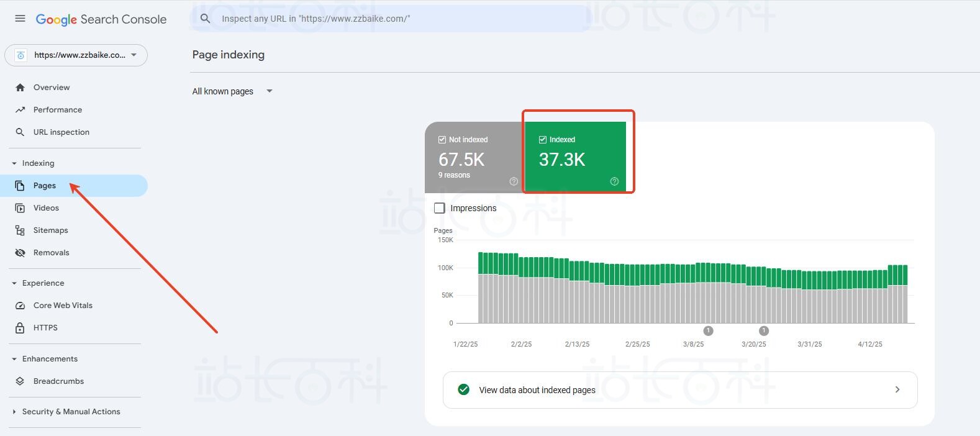Viewport: 980px width, 436px height.
Task: Open Videos in the sidebar
Action: tap(46, 208)
